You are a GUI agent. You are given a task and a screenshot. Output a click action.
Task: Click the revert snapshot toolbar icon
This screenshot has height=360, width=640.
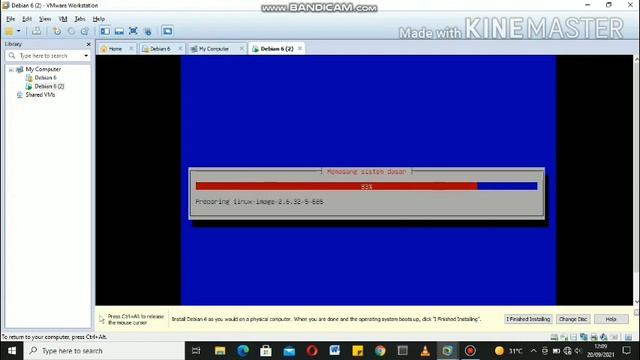(x=71, y=31)
